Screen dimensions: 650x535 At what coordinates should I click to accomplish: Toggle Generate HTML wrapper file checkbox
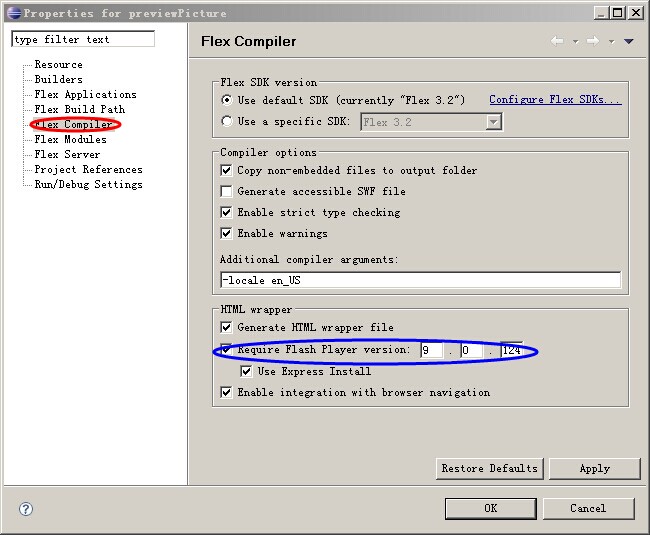226,327
